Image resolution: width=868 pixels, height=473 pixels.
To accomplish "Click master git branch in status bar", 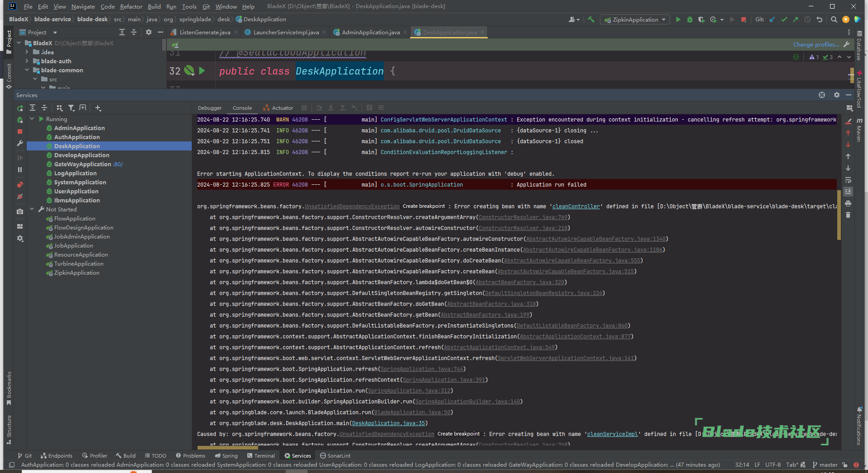I will click(x=826, y=465).
